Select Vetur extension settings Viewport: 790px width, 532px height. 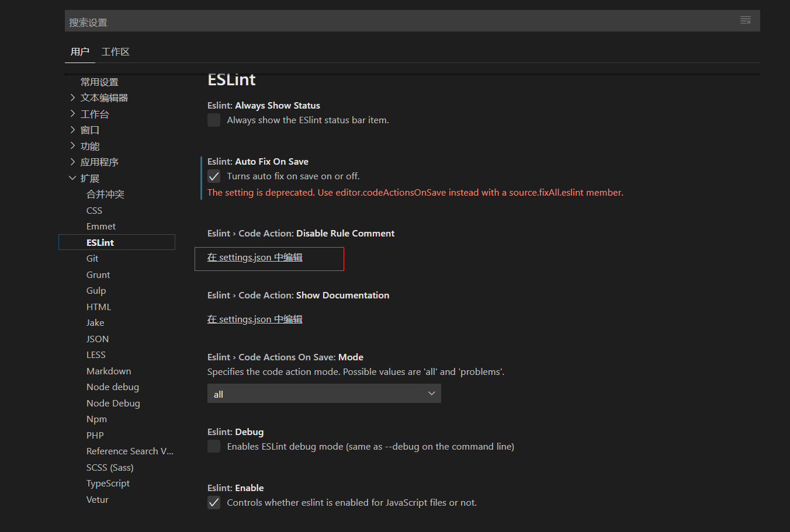[x=97, y=499]
